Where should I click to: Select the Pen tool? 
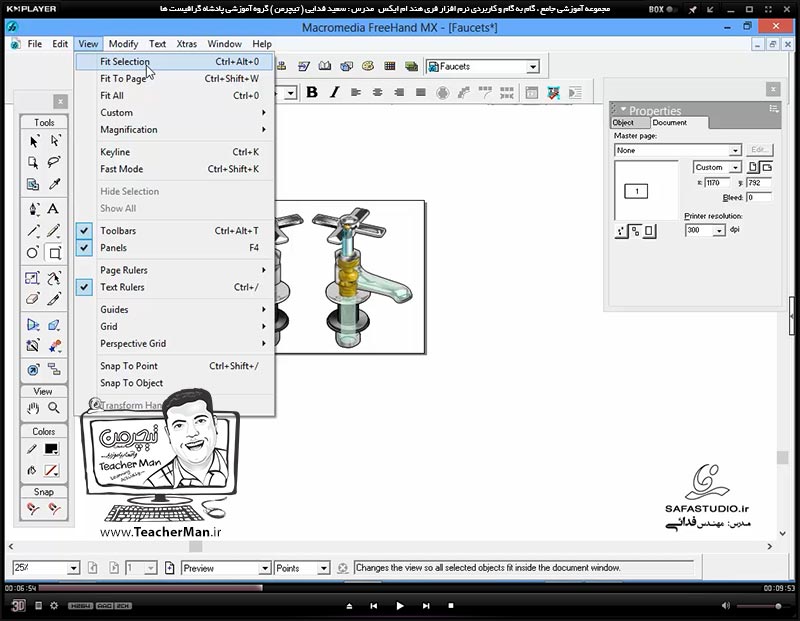pyautogui.click(x=33, y=209)
